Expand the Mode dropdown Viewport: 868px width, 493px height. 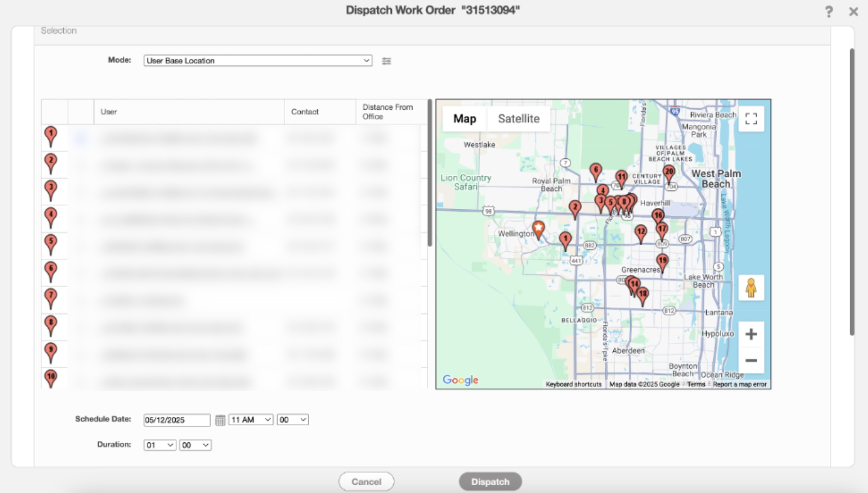pos(258,61)
